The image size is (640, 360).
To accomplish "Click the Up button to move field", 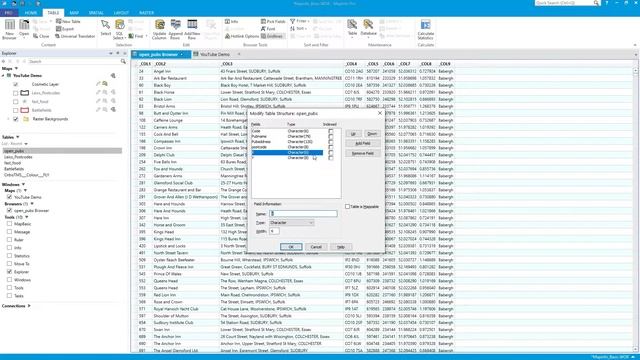I will (x=353, y=133).
